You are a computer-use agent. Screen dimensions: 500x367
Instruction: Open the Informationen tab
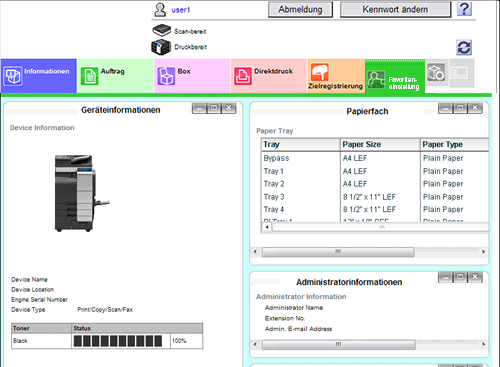coord(39,76)
